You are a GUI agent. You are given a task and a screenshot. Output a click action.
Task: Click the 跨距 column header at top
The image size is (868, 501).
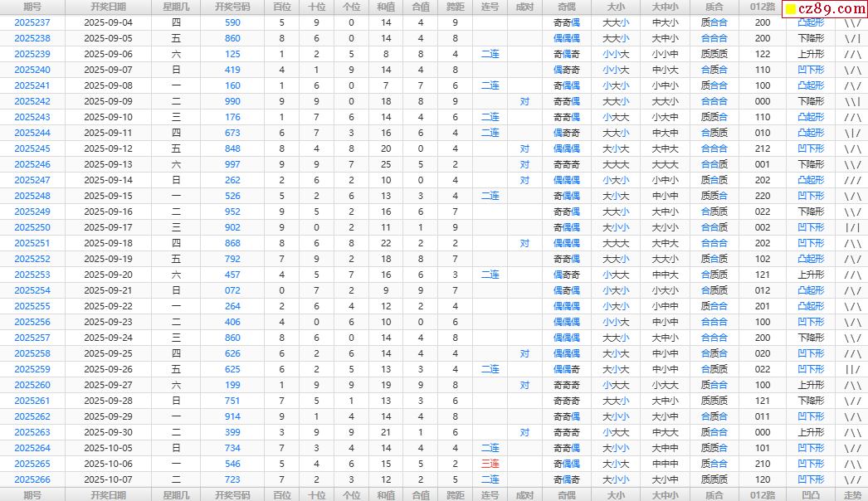tap(455, 7)
